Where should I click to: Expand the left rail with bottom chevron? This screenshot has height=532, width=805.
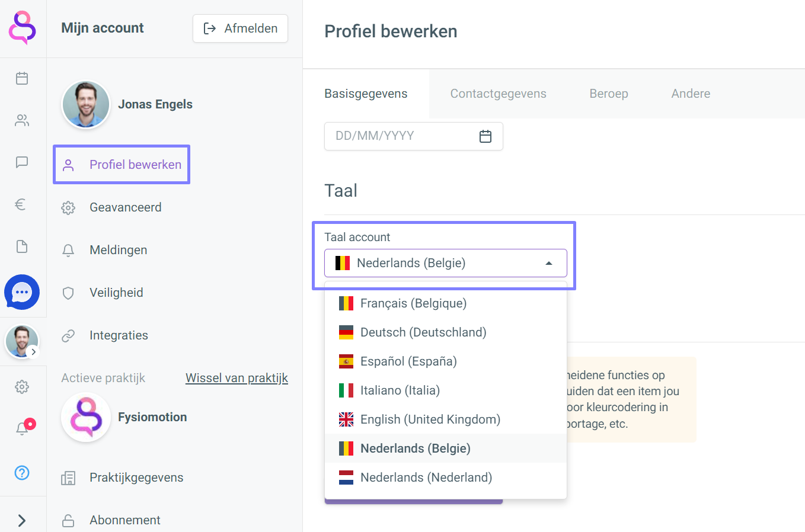(22, 520)
